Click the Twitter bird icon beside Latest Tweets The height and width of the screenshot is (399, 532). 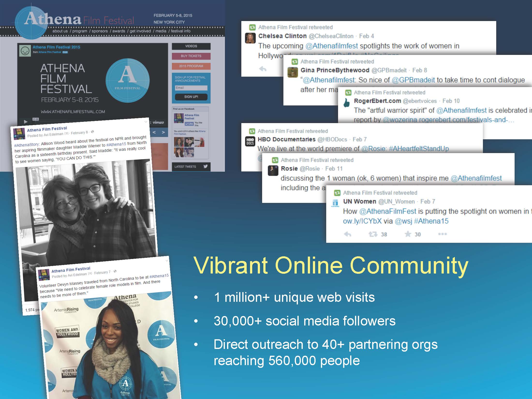click(x=206, y=166)
